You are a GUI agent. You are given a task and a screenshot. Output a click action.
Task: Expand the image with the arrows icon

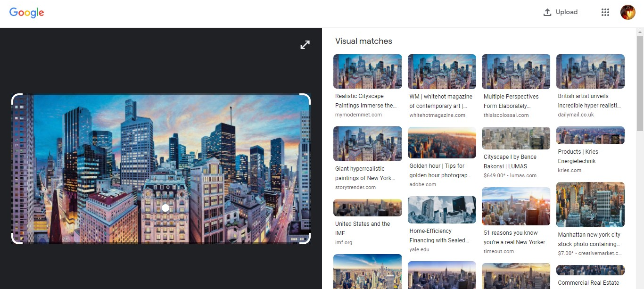[305, 45]
